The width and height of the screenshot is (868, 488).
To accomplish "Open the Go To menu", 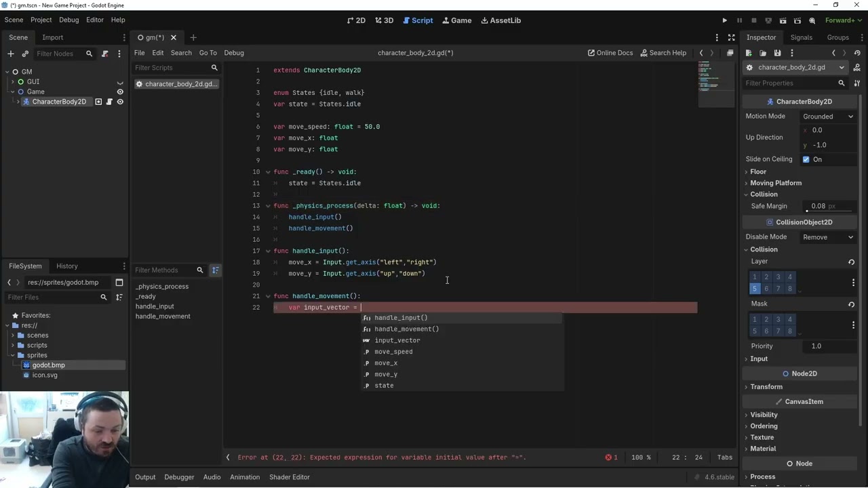I will point(208,53).
